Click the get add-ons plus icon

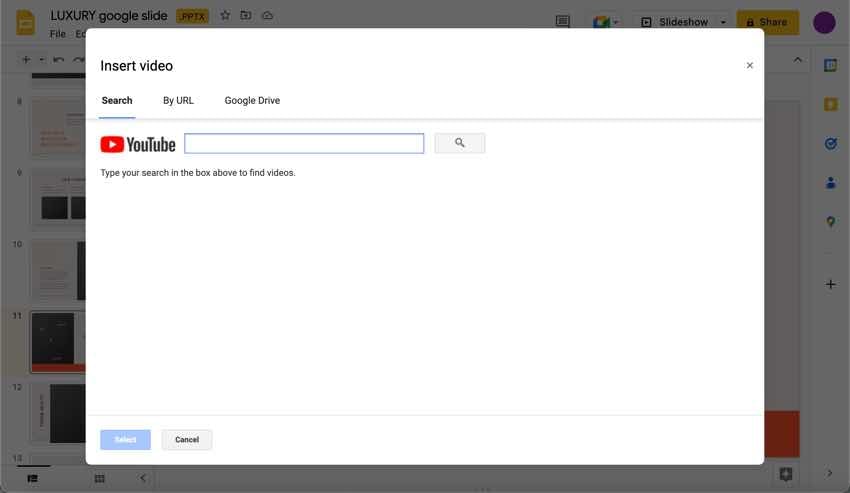[x=830, y=284]
